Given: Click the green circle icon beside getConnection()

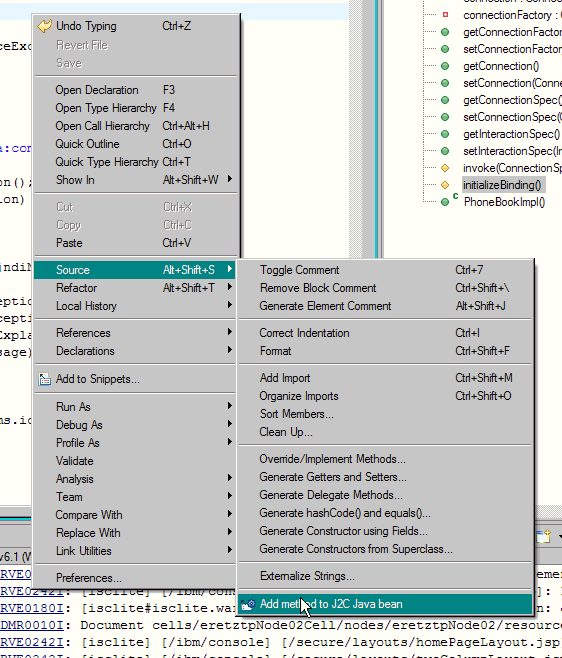Looking at the screenshot, I should pos(445,66).
